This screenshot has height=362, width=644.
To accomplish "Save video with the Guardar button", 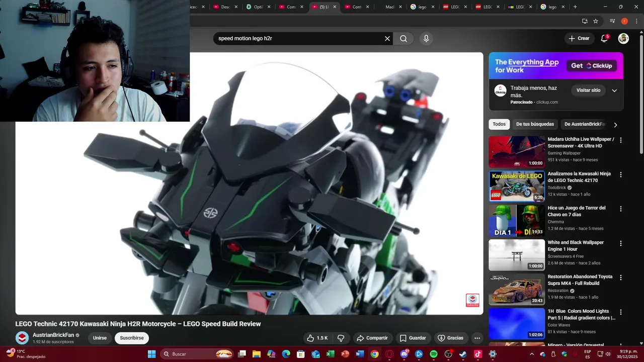I will click(x=413, y=338).
